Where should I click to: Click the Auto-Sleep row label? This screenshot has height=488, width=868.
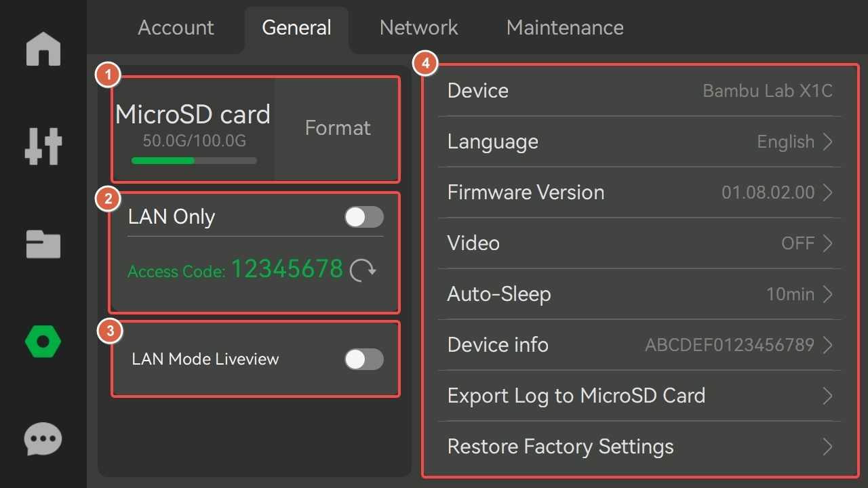(x=499, y=294)
